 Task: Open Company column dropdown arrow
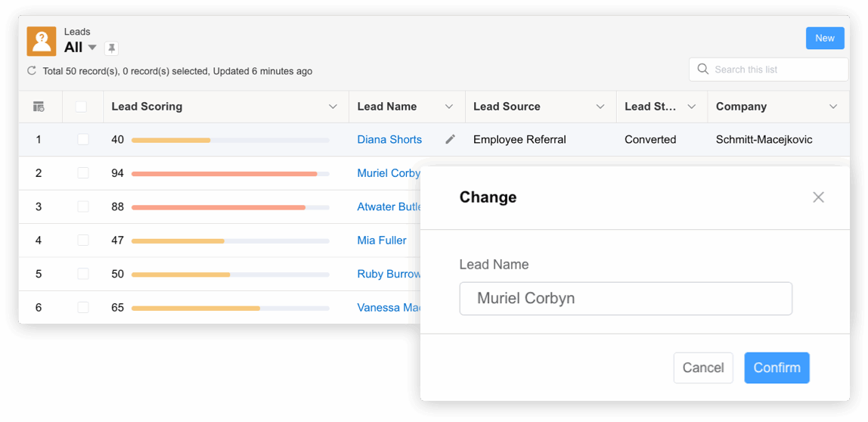pyautogui.click(x=833, y=107)
